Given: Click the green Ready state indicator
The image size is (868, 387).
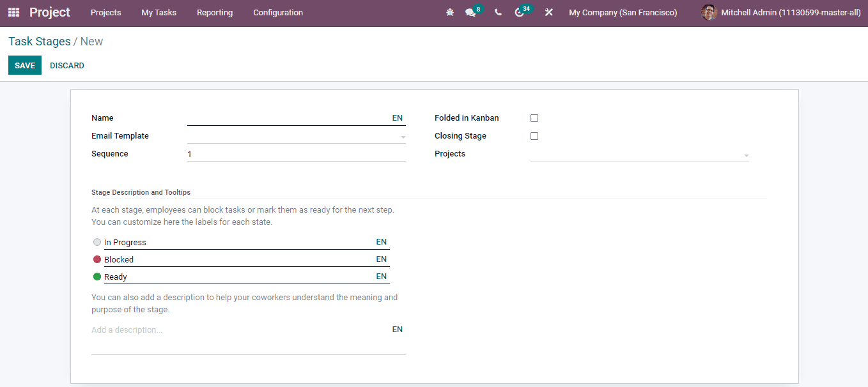Looking at the screenshot, I should click(x=97, y=277).
